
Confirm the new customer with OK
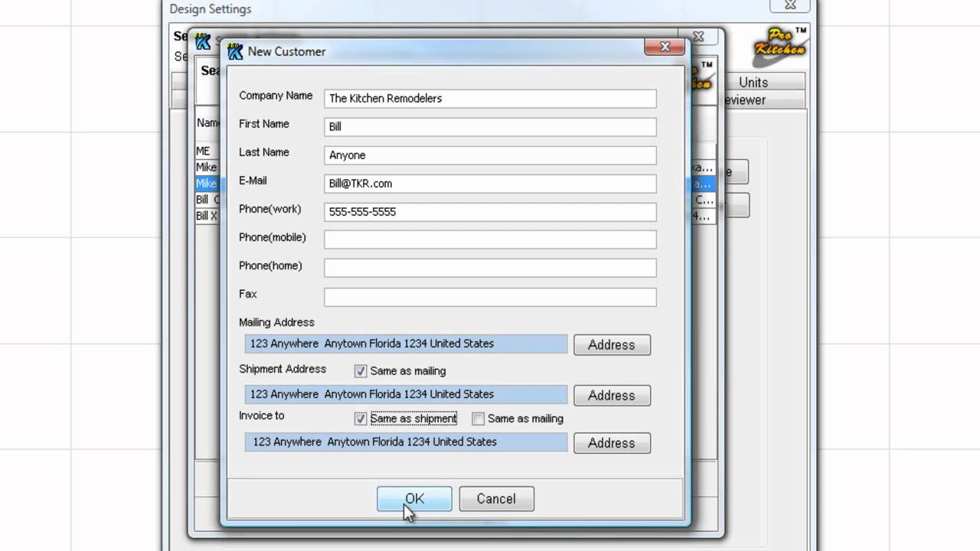pyautogui.click(x=414, y=499)
